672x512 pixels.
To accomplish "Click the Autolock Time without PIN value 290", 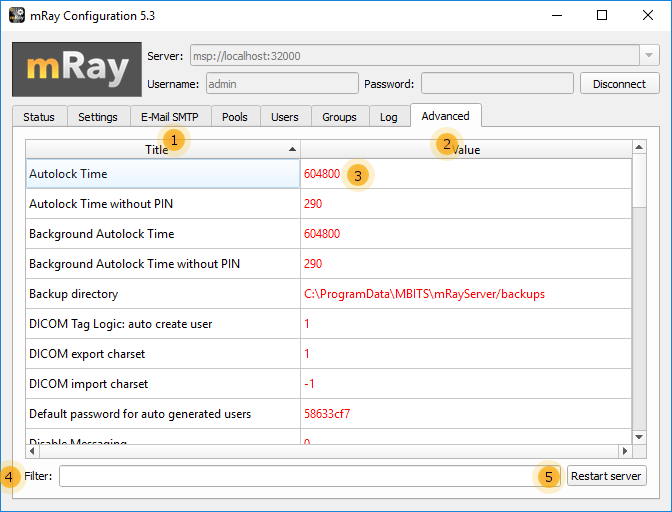I will (x=313, y=204).
